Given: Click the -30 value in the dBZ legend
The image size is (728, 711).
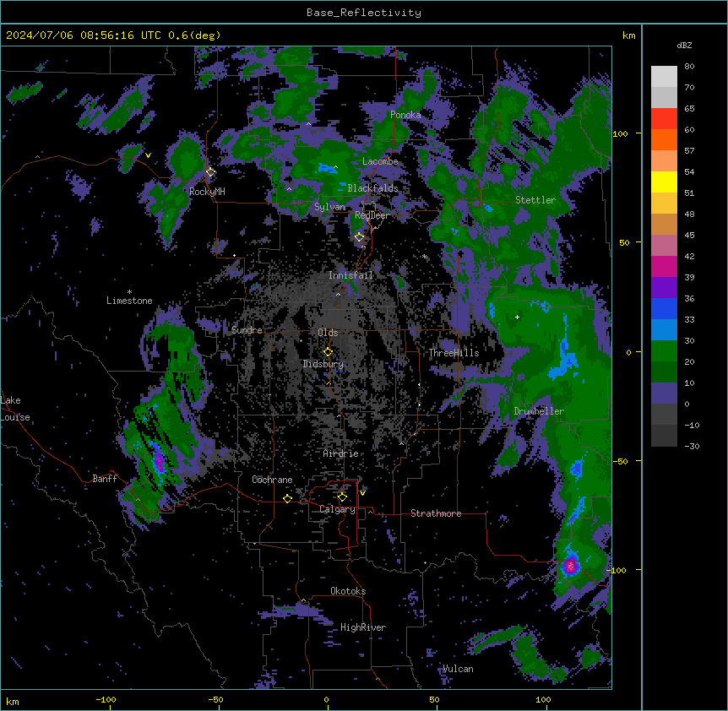Looking at the screenshot, I should coord(692,446).
